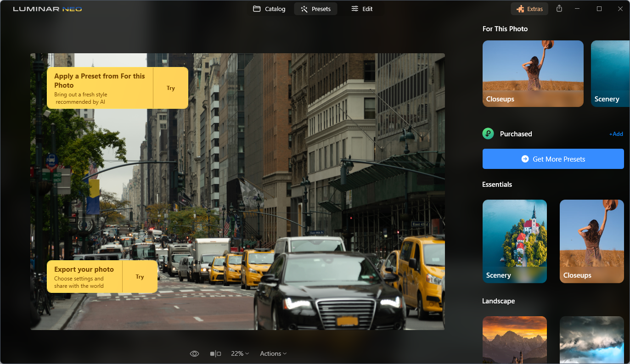Viewport: 630px width, 364px height.
Task: Switch to the Catalog tab
Action: [269, 9]
